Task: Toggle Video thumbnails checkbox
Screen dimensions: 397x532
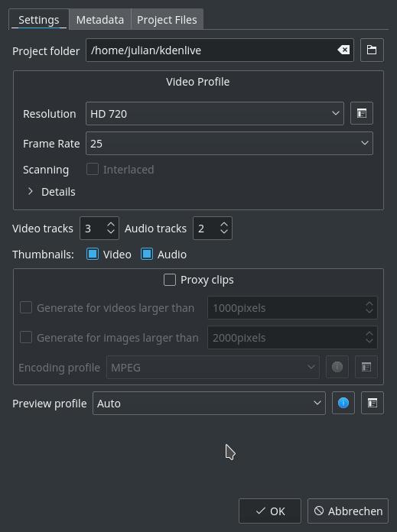Action: coord(93,254)
